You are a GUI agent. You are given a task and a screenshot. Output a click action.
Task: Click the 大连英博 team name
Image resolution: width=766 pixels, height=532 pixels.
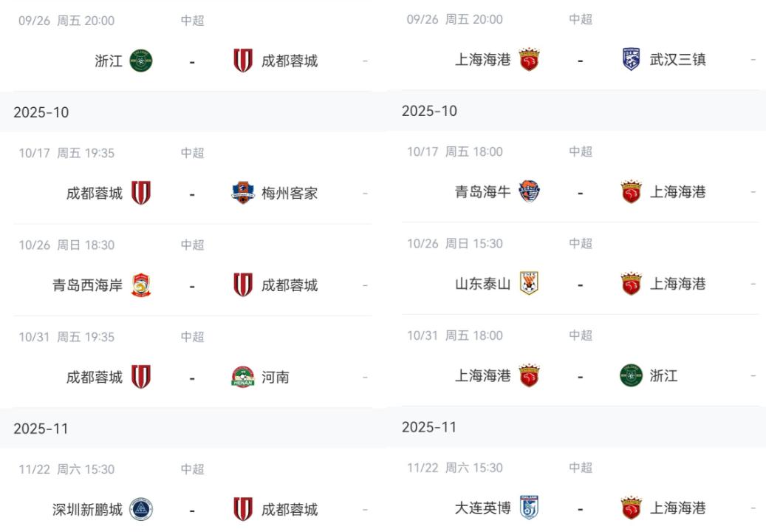click(x=482, y=508)
